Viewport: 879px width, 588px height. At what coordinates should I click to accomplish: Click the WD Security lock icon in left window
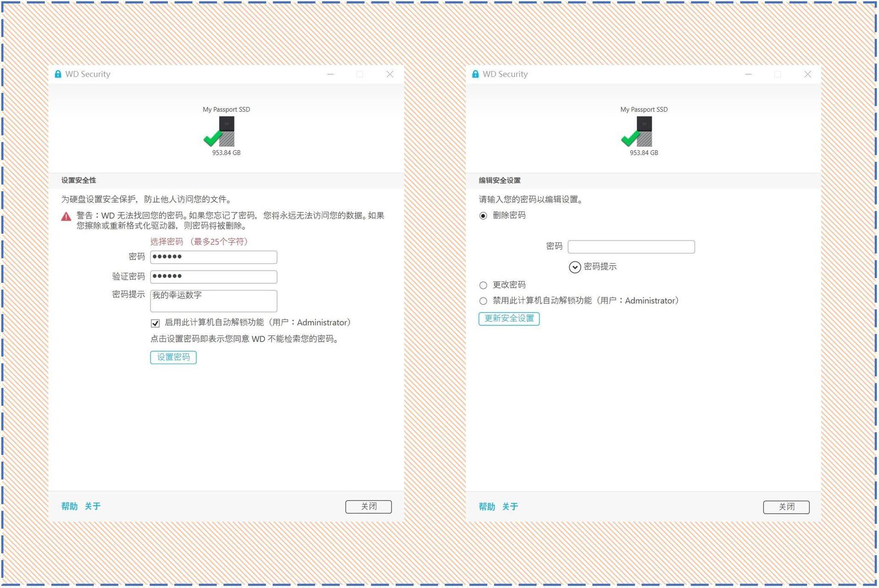pos(58,74)
